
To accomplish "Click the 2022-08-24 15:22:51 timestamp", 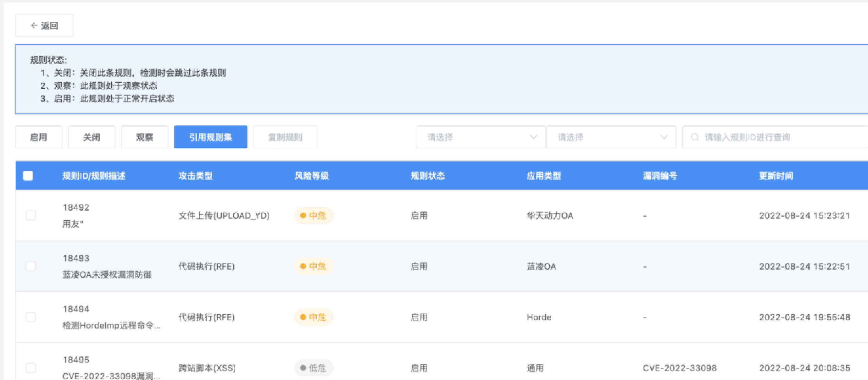I will (805, 267).
